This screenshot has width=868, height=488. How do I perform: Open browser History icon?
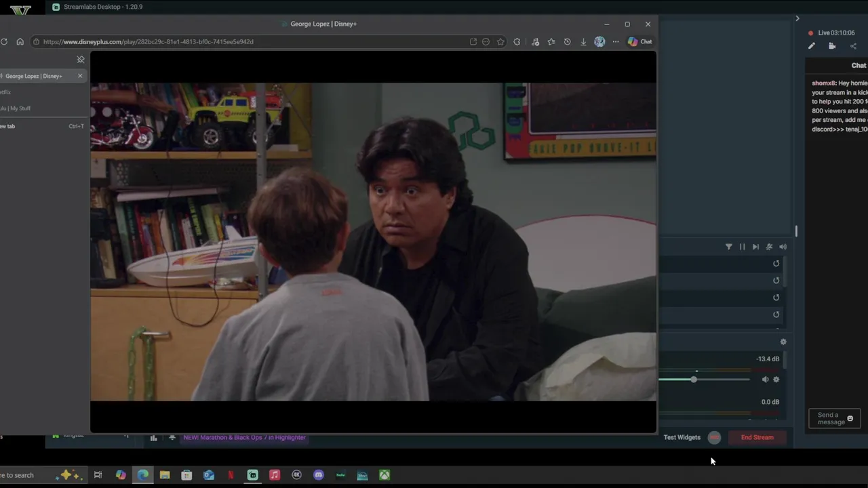(x=567, y=41)
